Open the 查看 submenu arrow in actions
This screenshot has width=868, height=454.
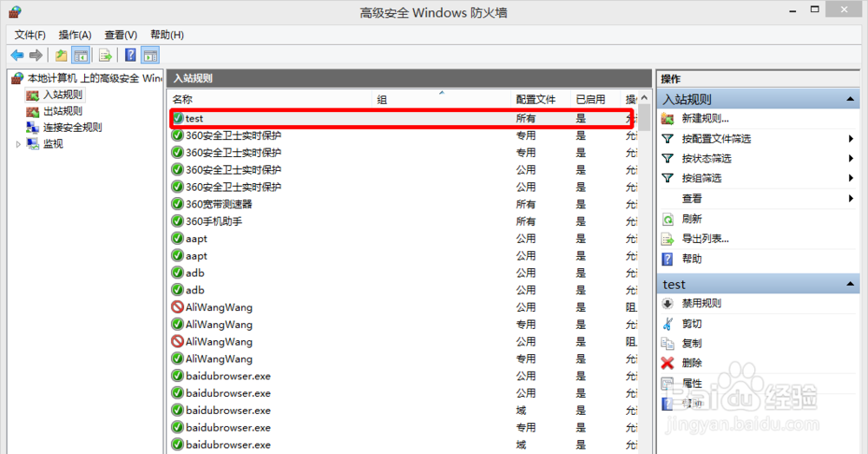pos(851,198)
